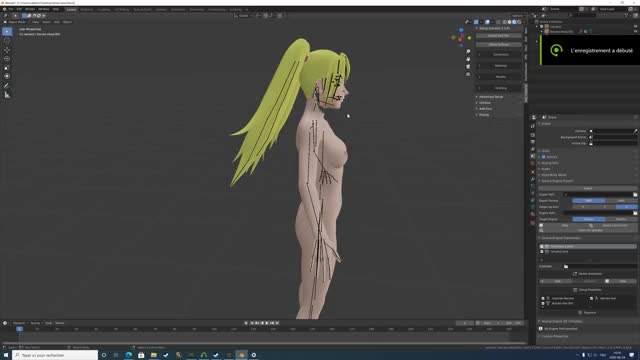Expand the Utilities panel in sidebar
The height and width of the screenshot is (360, 640).
point(485,103)
